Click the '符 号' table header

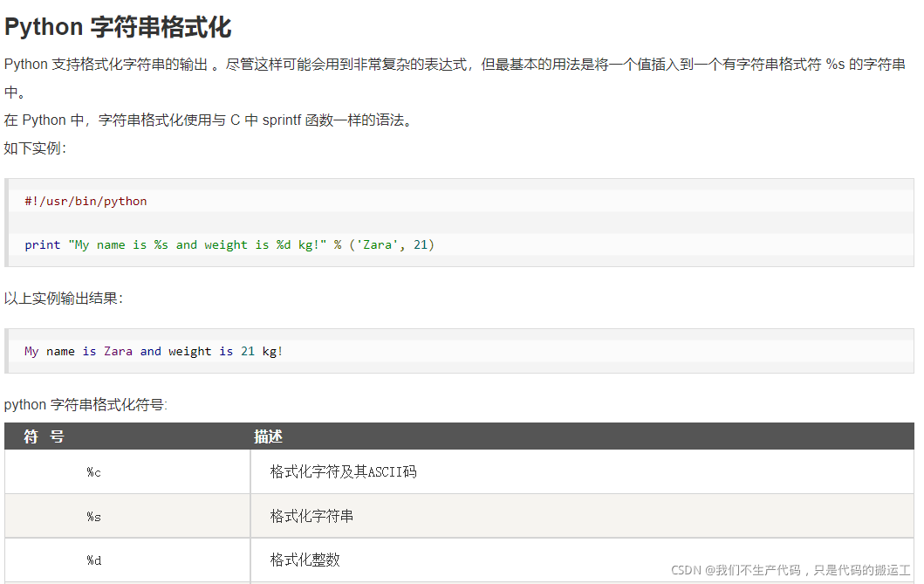(44, 436)
